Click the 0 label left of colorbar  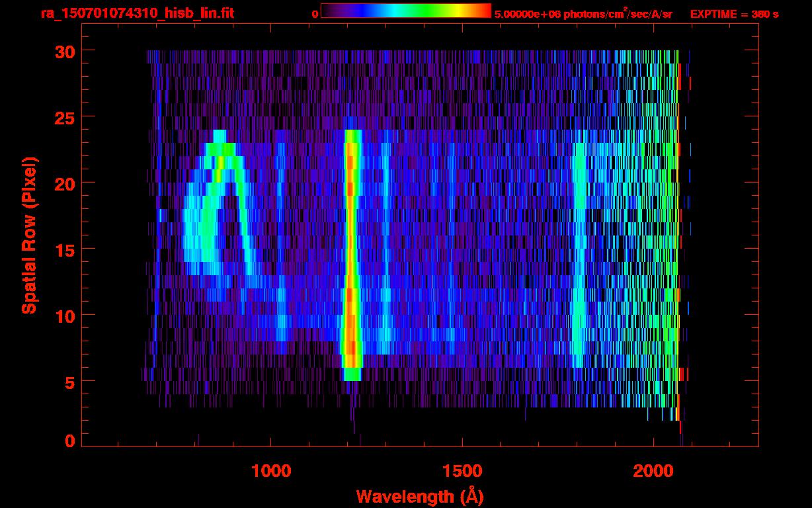point(315,14)
